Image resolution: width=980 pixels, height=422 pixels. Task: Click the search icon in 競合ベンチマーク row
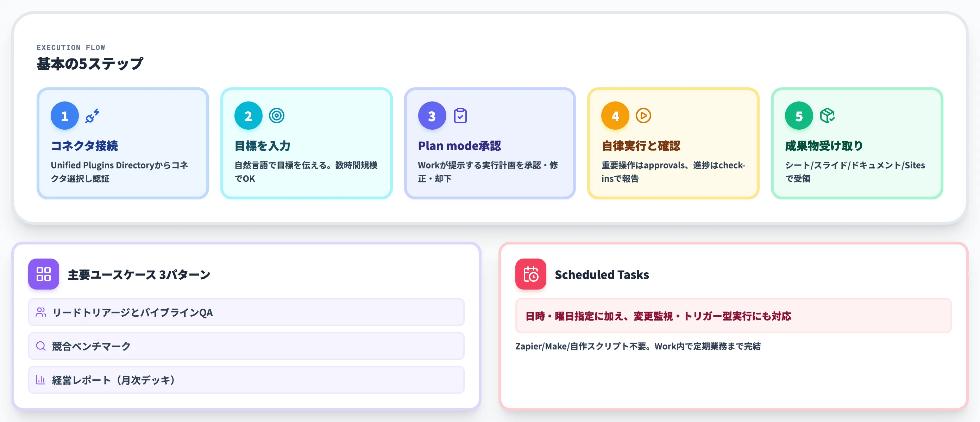(x=41, y=346)
